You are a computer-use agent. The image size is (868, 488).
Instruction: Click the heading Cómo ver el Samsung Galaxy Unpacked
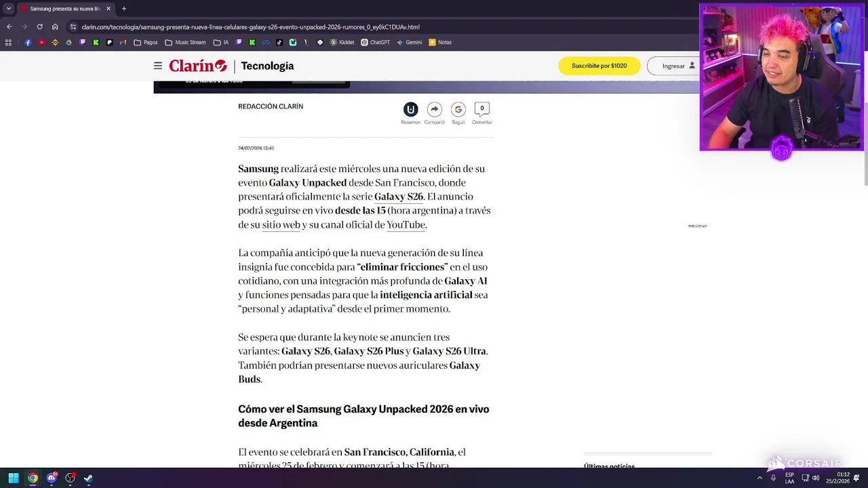tap(363, 415)
